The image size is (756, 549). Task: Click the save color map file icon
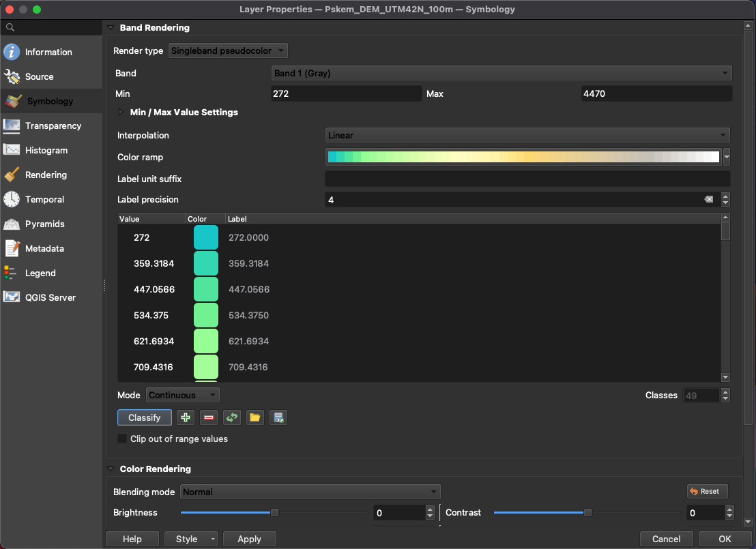(278, 417)
